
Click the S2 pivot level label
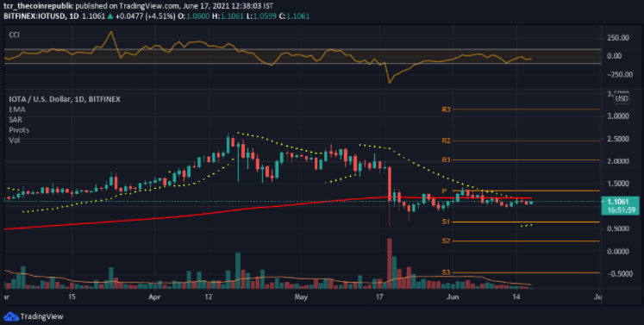(x=447, y=241)
